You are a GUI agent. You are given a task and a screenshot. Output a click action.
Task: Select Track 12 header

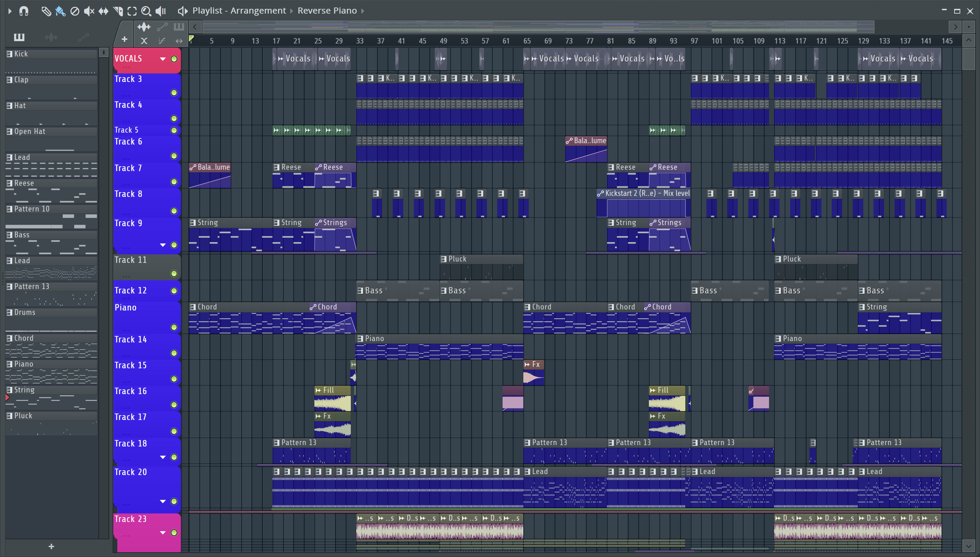(x=147, y=290)
